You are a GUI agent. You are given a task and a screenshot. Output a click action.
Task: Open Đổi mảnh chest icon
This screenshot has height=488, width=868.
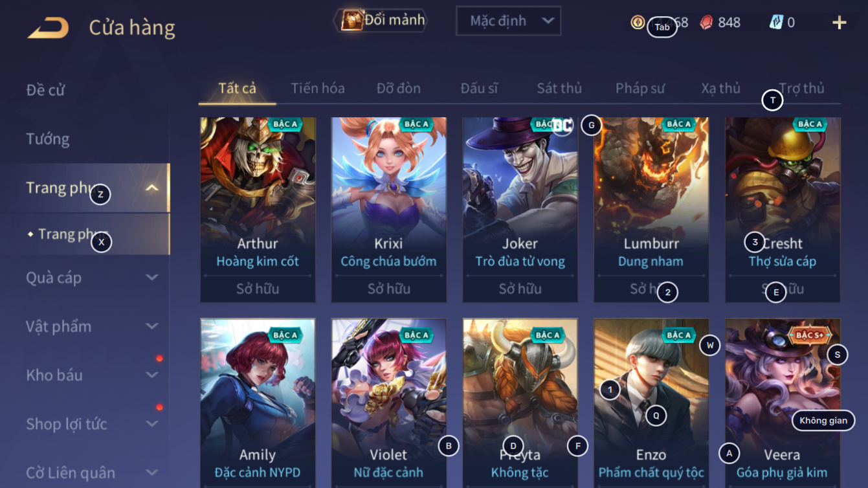(x=352, y=20)
